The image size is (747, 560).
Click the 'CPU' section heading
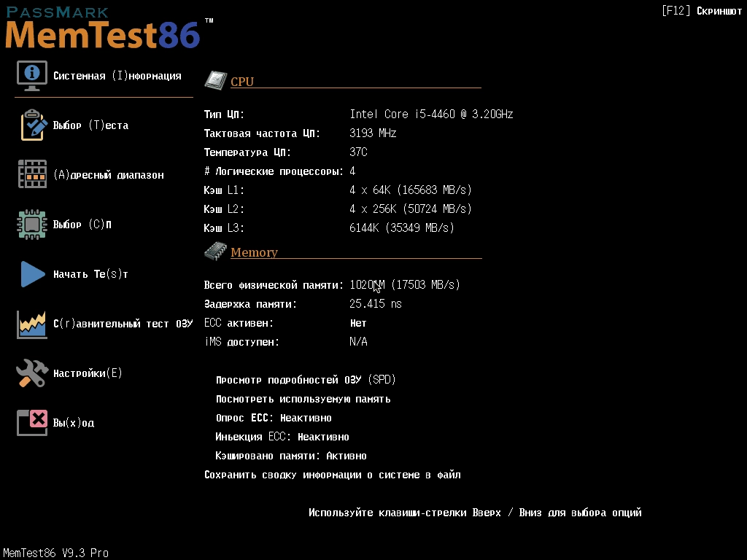point(242,82)
